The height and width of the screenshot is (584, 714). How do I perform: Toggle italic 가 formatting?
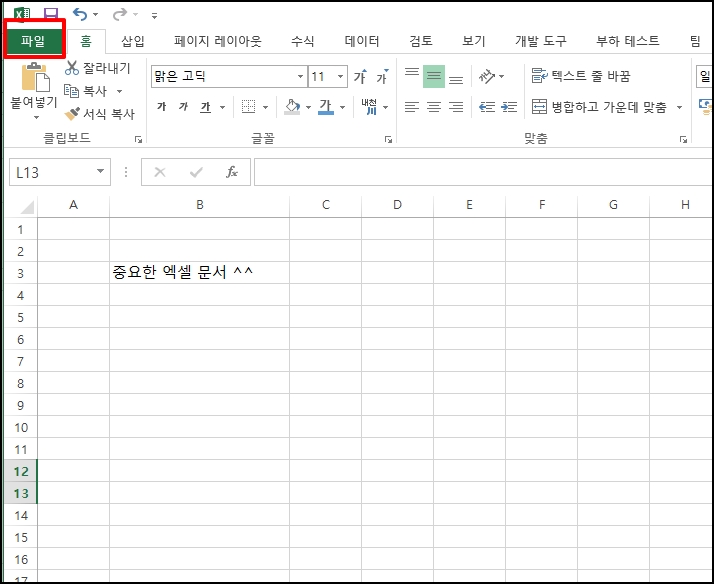[x=183, y=107]
